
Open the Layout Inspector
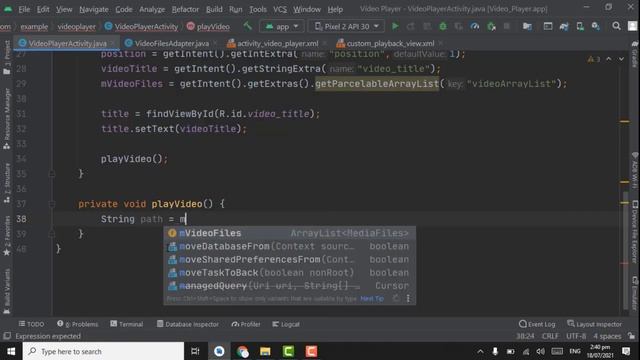pos(594,324)
